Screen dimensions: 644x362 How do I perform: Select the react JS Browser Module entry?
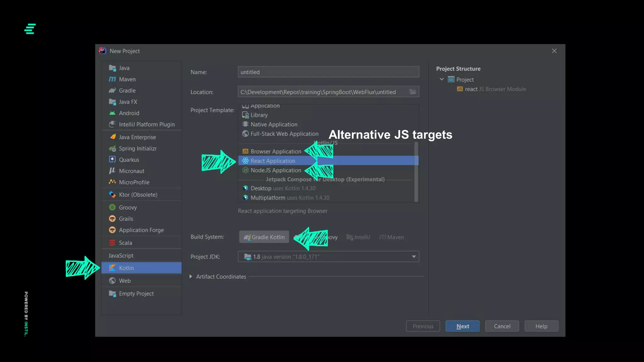pos(491,89)
